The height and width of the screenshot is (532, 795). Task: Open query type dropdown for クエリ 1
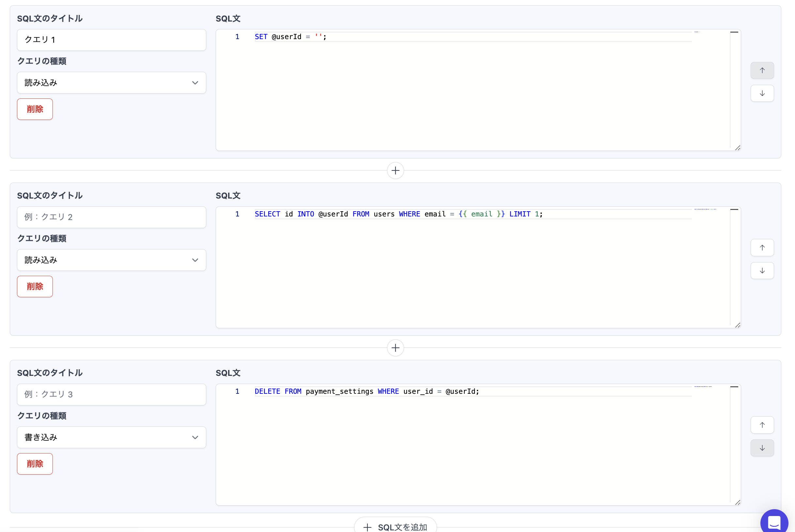(111, 83)
